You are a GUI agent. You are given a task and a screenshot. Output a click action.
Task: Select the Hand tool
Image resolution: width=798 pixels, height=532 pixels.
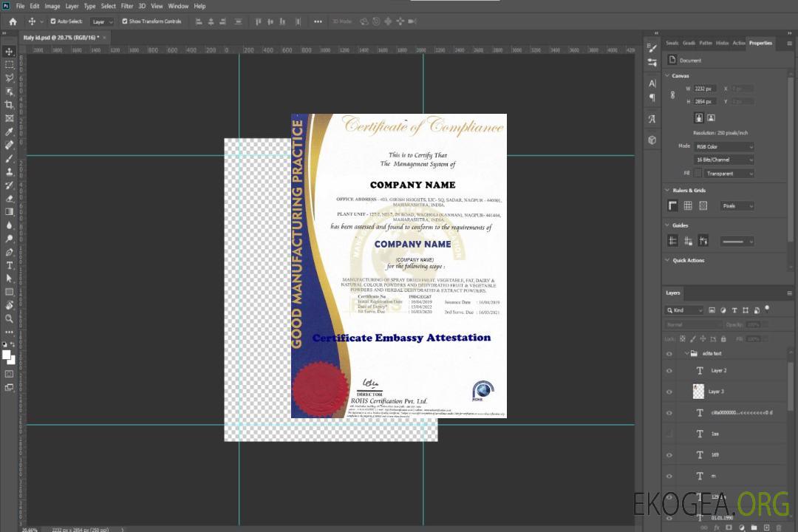(9, 305)
